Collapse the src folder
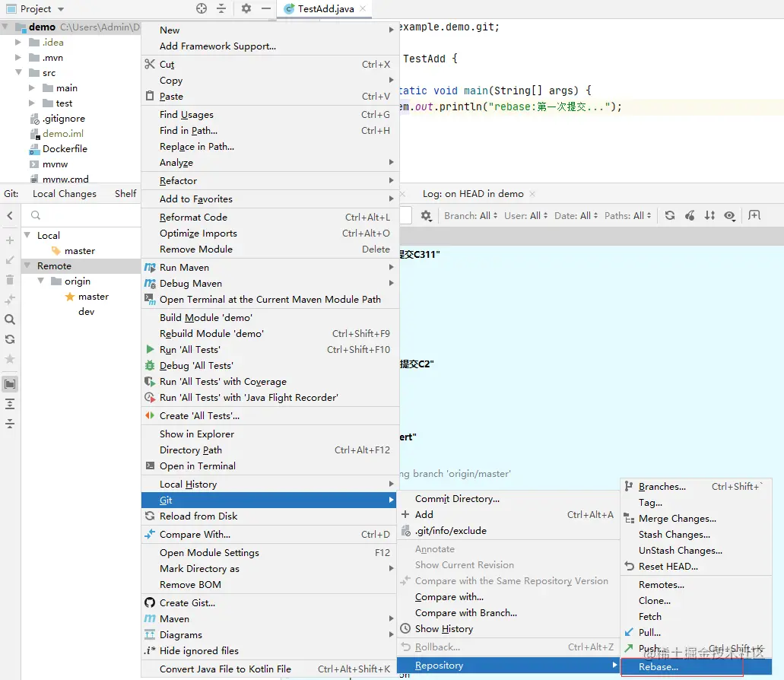Screen dimensions: 784x680 pos(18,72)
